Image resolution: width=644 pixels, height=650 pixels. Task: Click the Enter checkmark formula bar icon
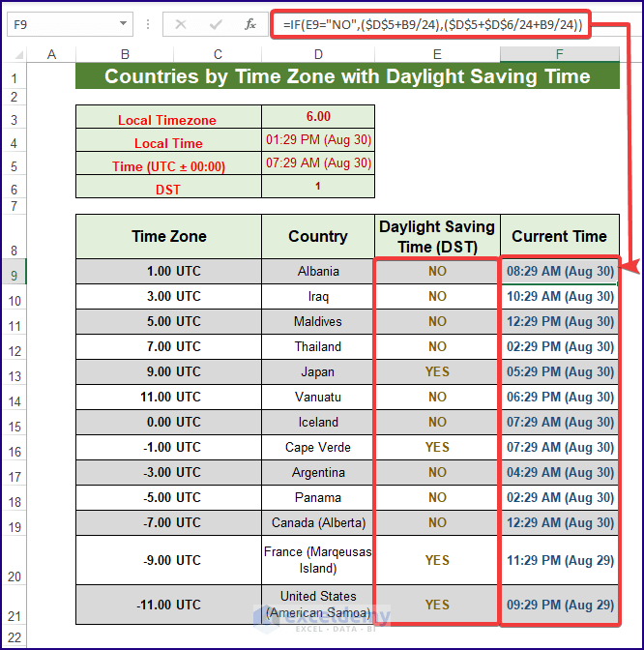tap(216, 25)
